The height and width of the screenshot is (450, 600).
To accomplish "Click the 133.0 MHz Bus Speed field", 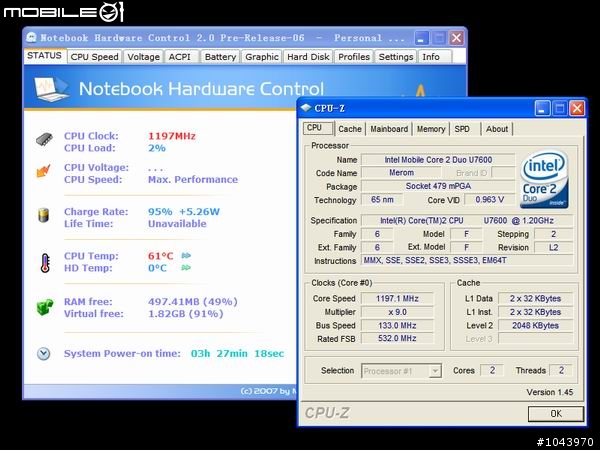I will click(x=397, y=325).
